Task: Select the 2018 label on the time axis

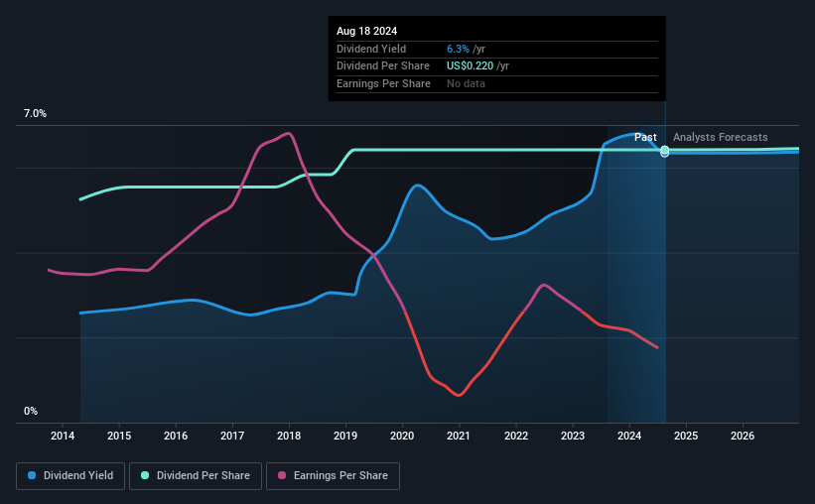Action: (289, 436)
